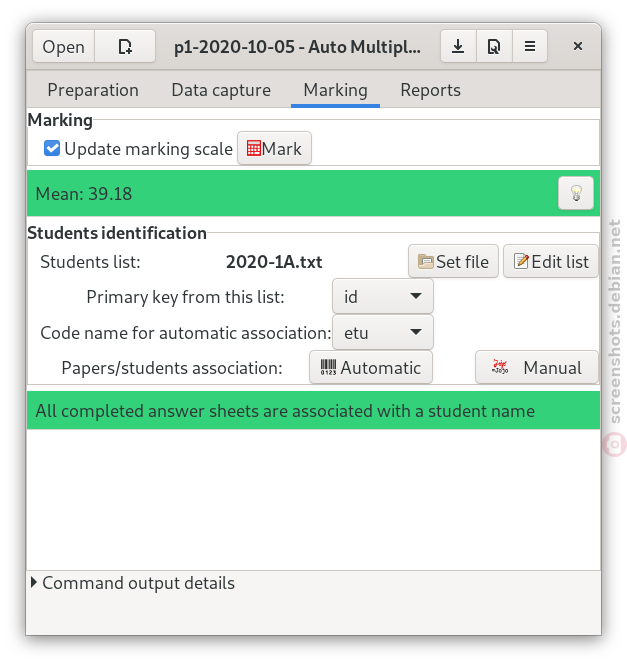Click the new project document icon
The image size is (627, 664).
(125, 46)
